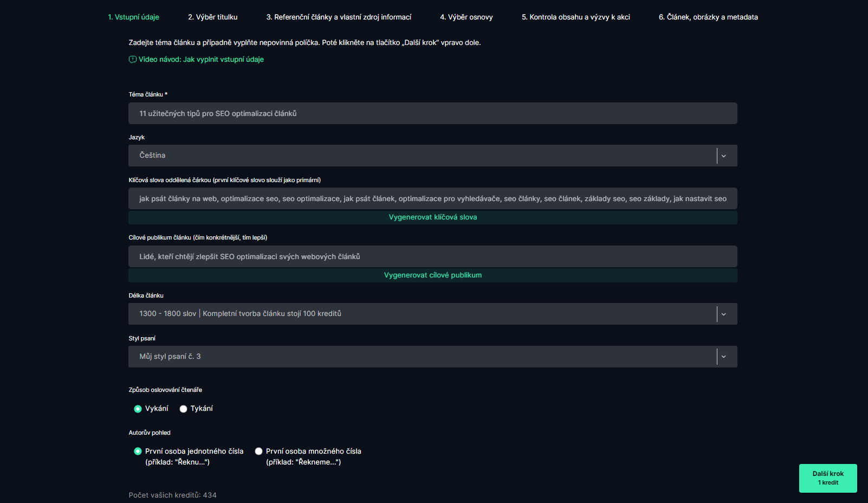868x503 pixels.
Task: Go to step 1. Vstupní údaje
Action: [133, 17]
